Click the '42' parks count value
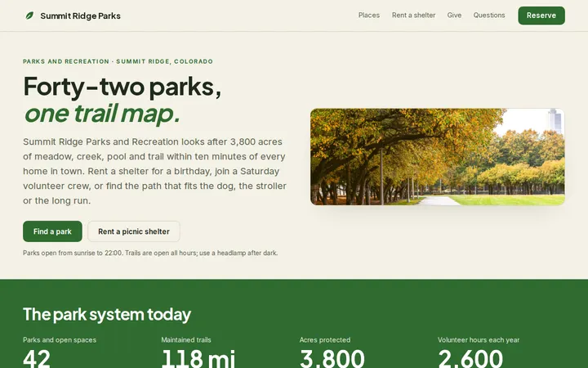This screenshot has width=588, height=368. click(x=37, y=359)
